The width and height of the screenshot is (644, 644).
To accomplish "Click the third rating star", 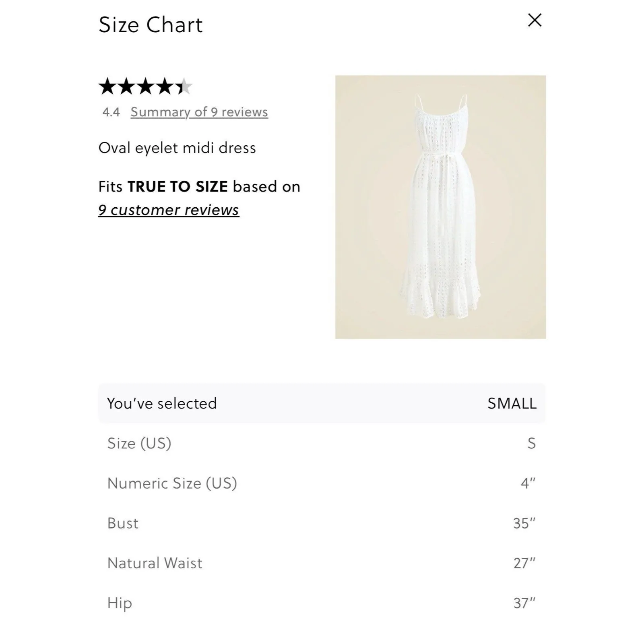I will click(146, 86).
